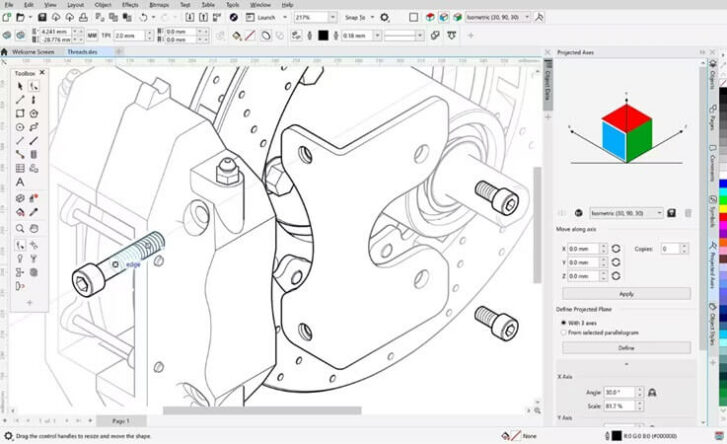Open the Undo history dropdown arrow
Viewport: 727px width, 444px height.
tap(153, 17)
